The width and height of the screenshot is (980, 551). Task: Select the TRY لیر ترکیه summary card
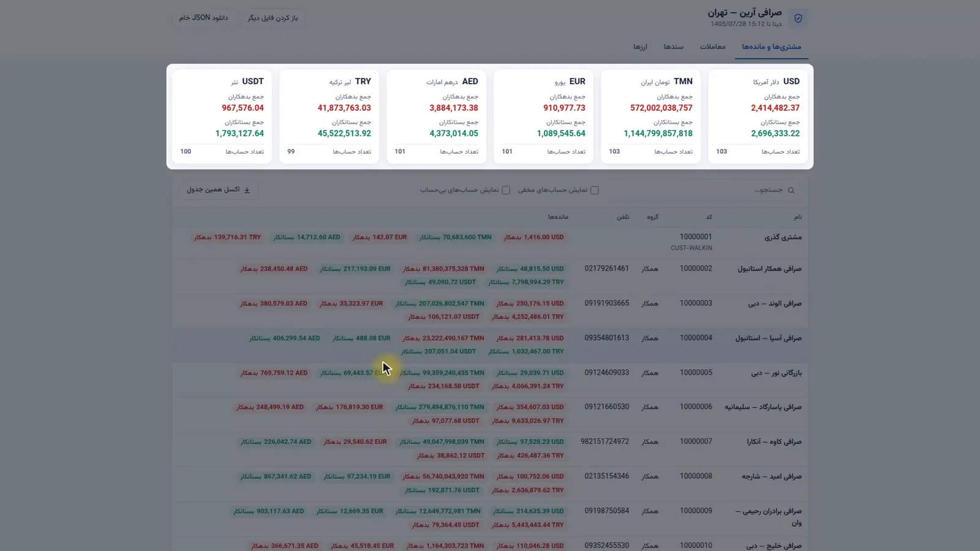coord(329,116)
